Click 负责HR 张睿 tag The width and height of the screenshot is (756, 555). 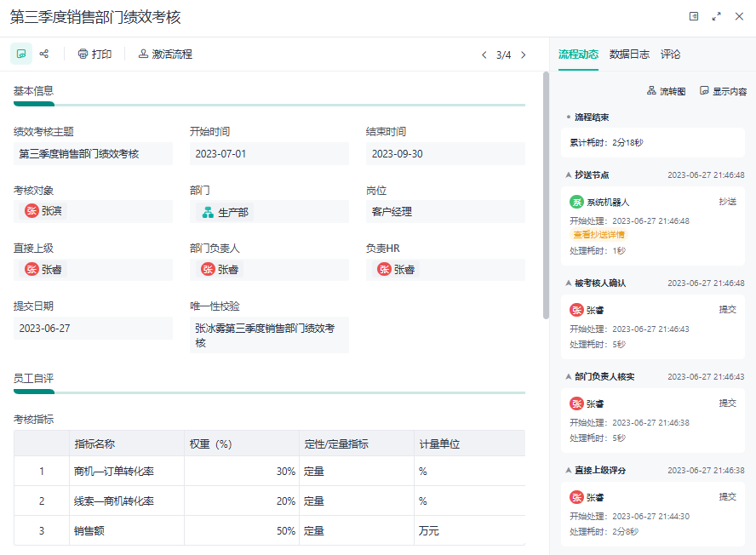click(x=397, y=270)
